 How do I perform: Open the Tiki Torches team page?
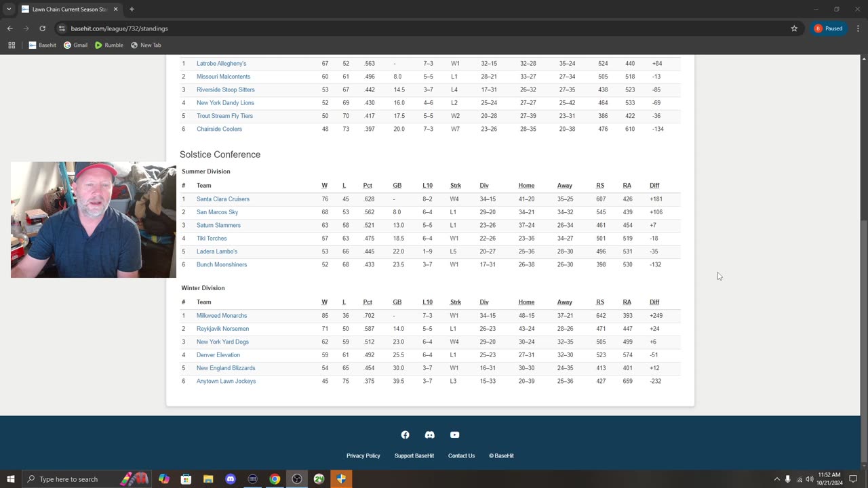coord(212,239)
